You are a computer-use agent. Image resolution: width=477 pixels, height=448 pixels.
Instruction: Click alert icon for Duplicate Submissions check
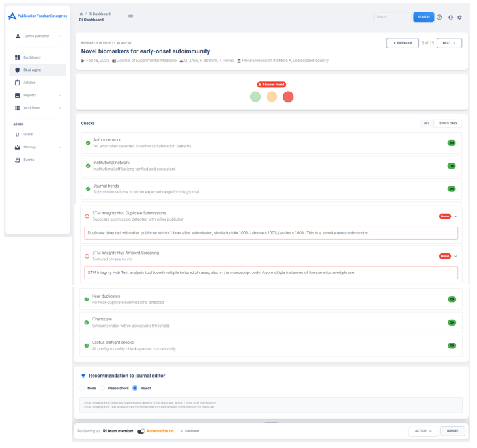click(x=87, y=216)
